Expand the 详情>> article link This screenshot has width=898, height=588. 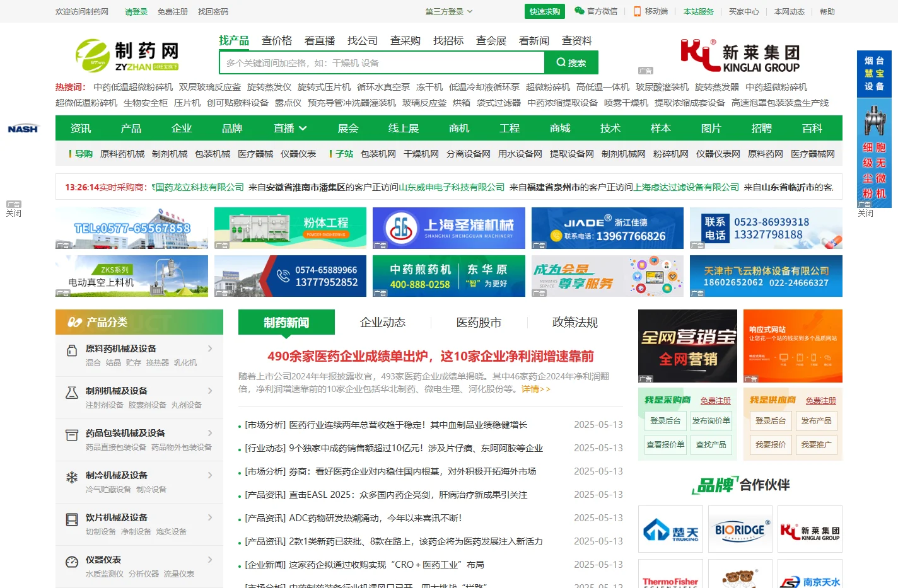click(x=536, y=389)
